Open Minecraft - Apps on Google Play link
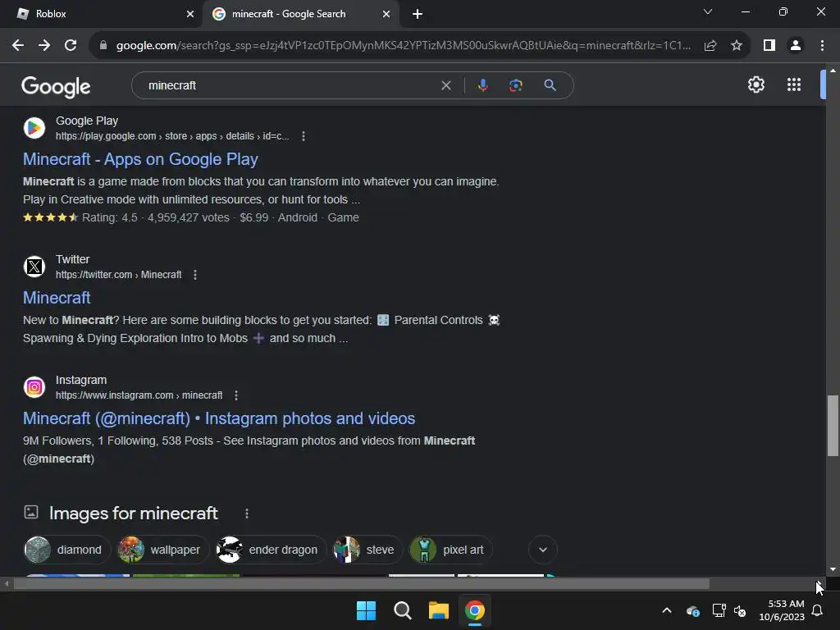The height and width of the screenshot is (630, 840). [x=140, y=159]
